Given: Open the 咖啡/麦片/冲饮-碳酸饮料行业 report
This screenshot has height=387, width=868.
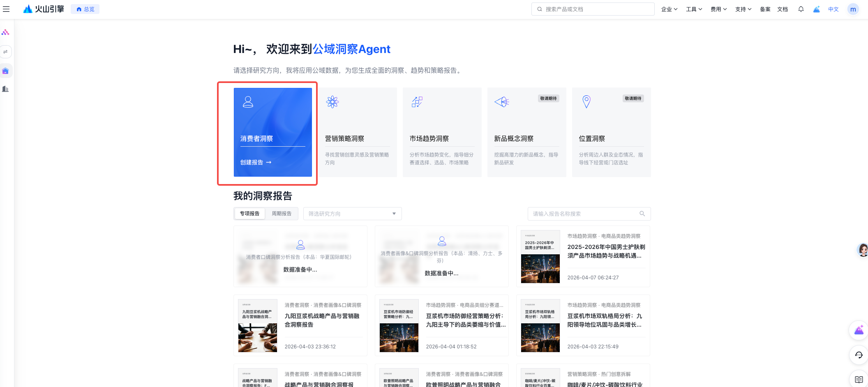Looking at the screenshot, I should tap(583, 376).
